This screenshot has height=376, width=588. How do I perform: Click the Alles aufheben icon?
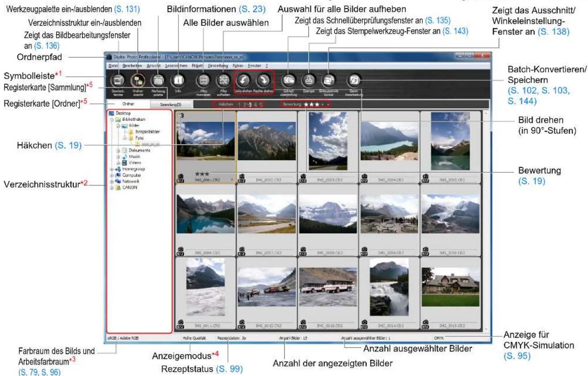[x=222, y=80]
